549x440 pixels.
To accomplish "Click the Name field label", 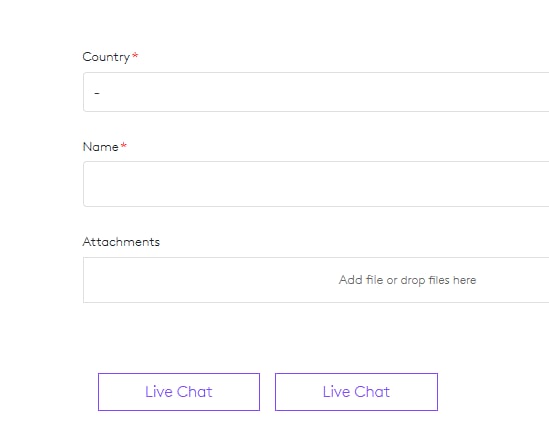I will pos(100,147).
